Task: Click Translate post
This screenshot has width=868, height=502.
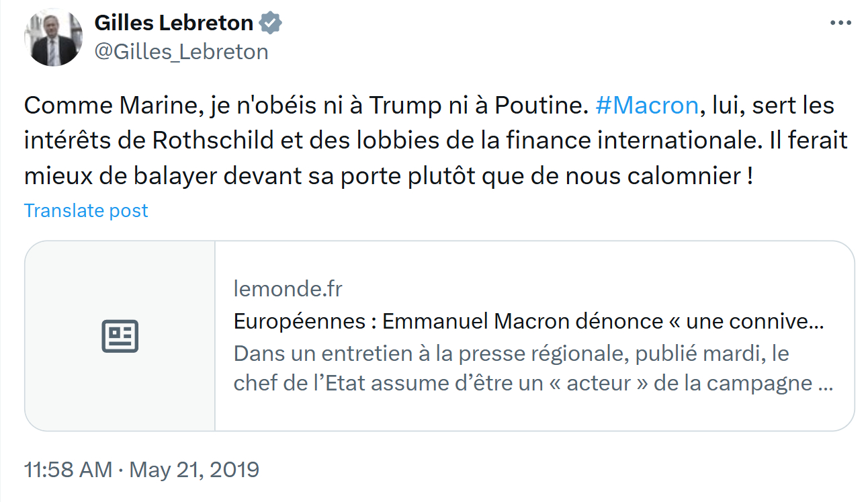Action: 86,210
